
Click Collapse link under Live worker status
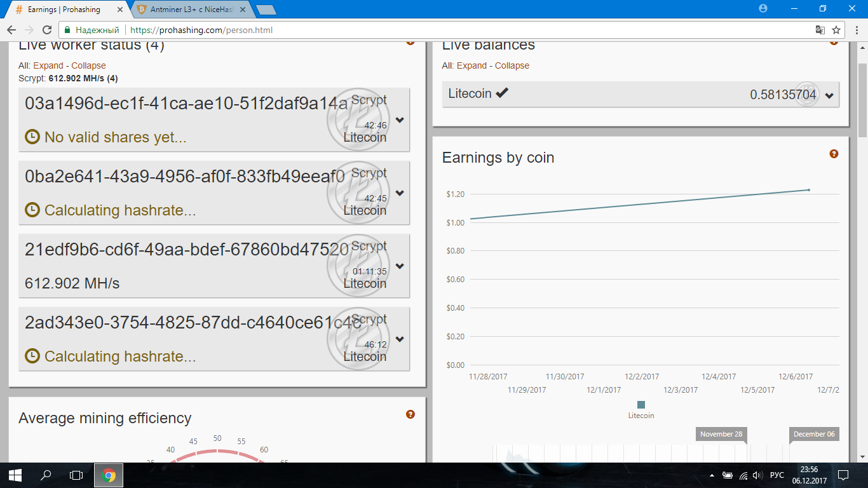tap(88, 65)
